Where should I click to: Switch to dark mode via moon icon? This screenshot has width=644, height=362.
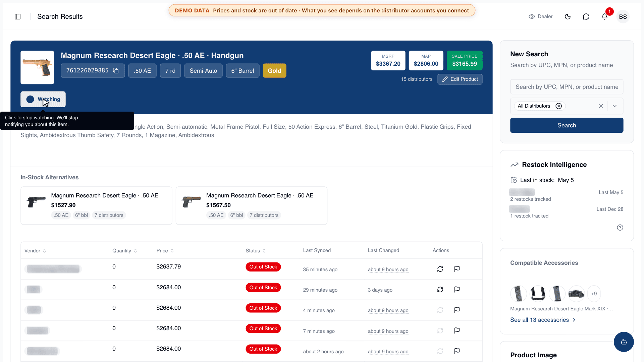[x=568, y=16]
